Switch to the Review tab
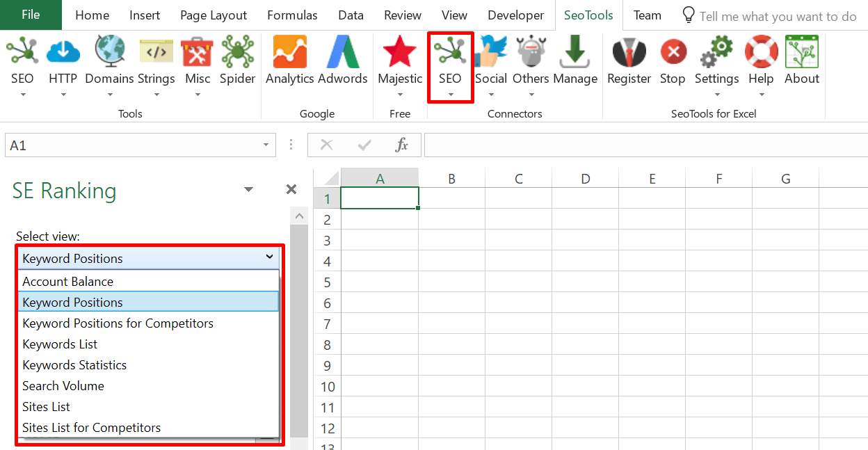Image resolution: width=868 pixels, height=450 pixels. coord(403,15)
